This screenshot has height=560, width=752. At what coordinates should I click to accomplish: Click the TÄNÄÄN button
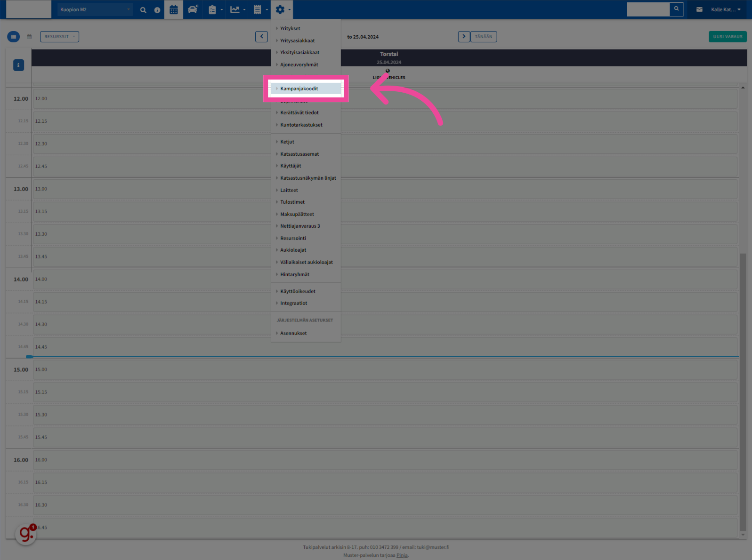pos(484,37)
